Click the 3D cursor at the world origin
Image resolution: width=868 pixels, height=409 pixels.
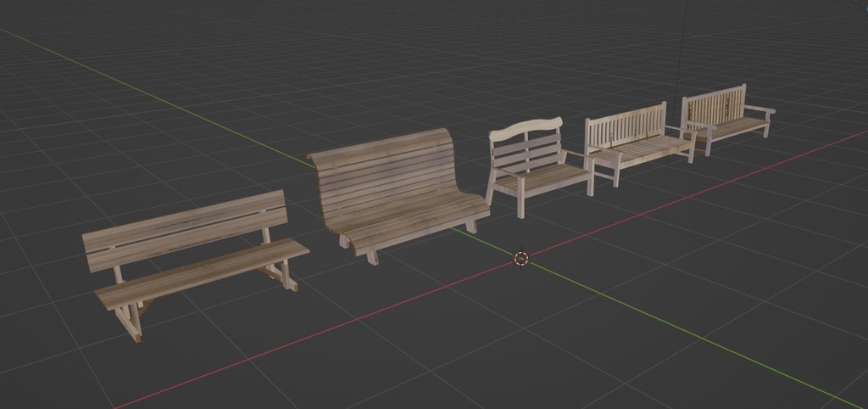(x=521, y=258)
